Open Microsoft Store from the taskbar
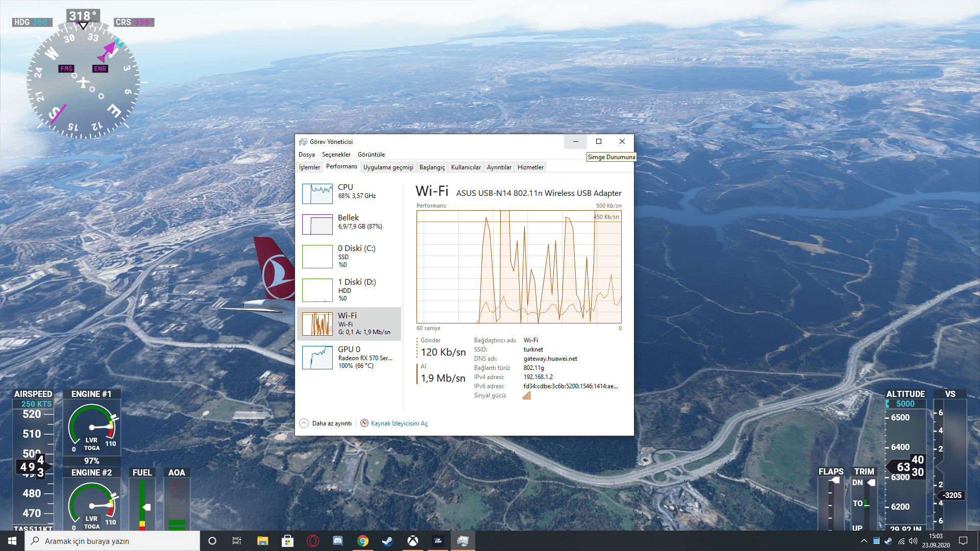980x551 pixels. tap(288, 541)
